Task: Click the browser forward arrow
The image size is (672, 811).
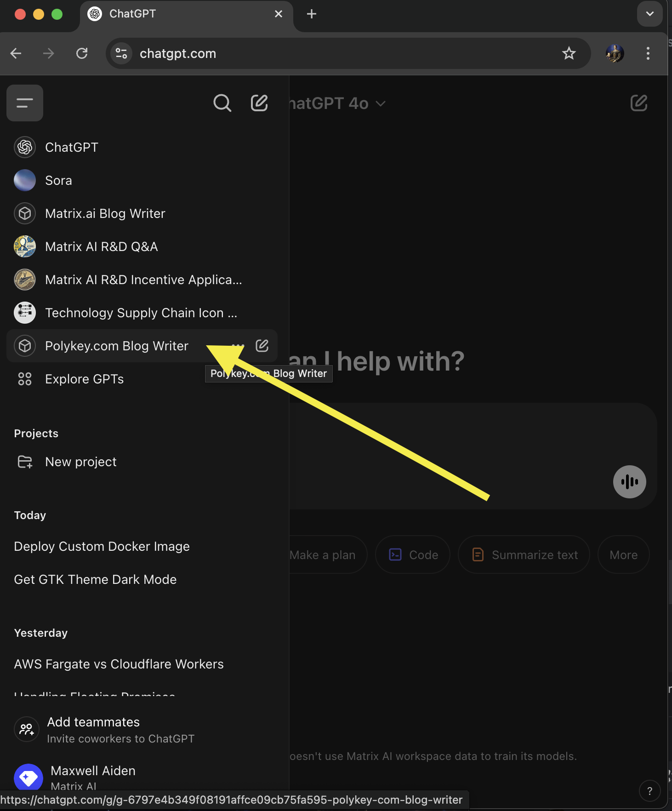Action: click(48, 53)
